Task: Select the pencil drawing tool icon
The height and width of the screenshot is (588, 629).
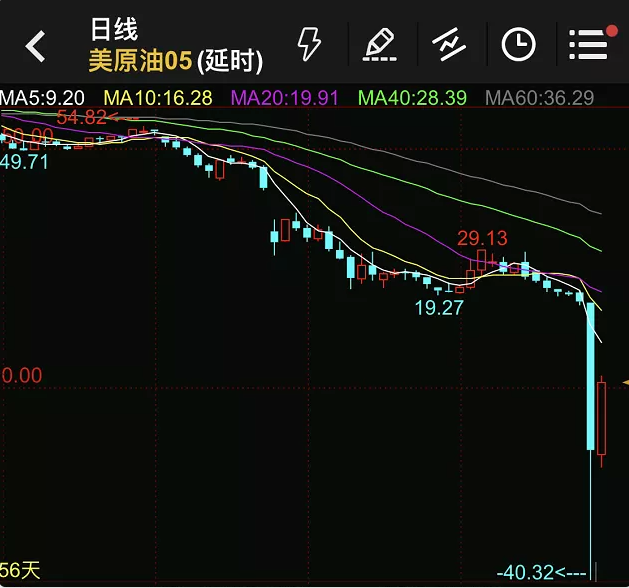Action: (380, 44)
